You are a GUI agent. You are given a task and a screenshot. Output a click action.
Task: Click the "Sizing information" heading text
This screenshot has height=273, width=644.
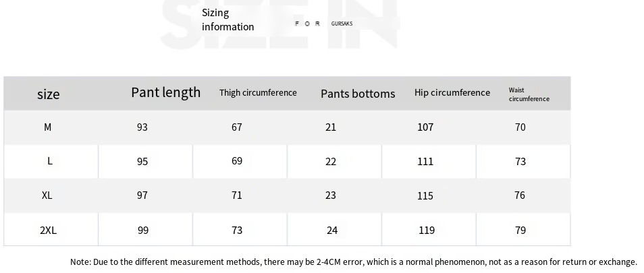[x=227, y=20]
